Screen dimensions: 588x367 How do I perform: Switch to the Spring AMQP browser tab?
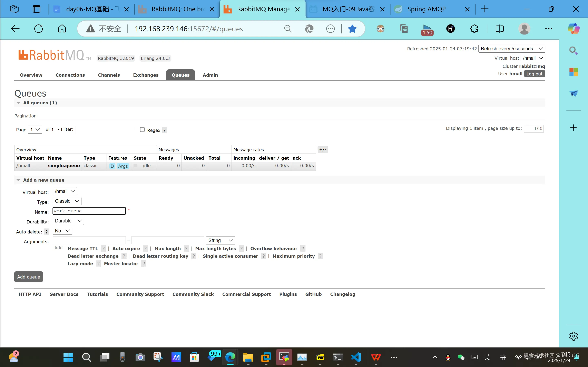coord(427,9)
